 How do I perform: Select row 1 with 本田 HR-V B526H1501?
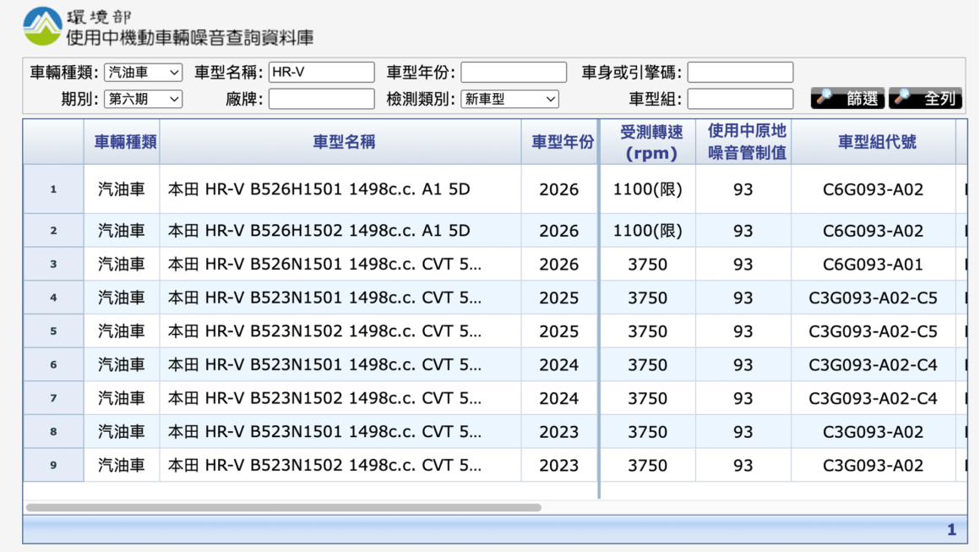pyautogui.click(x=338, y=189)
